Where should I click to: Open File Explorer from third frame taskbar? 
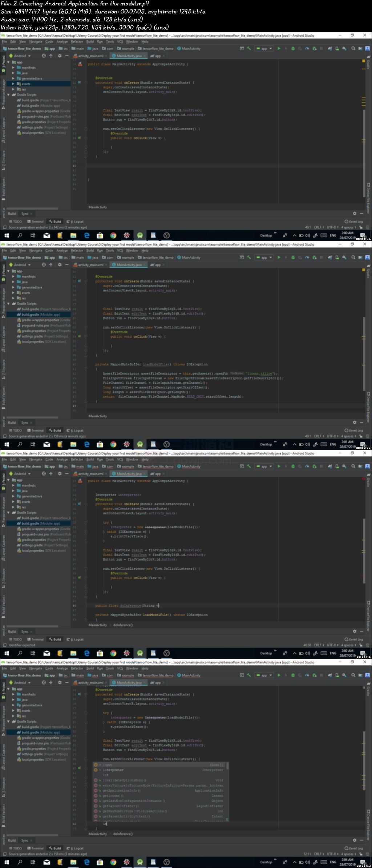[73, 653]
